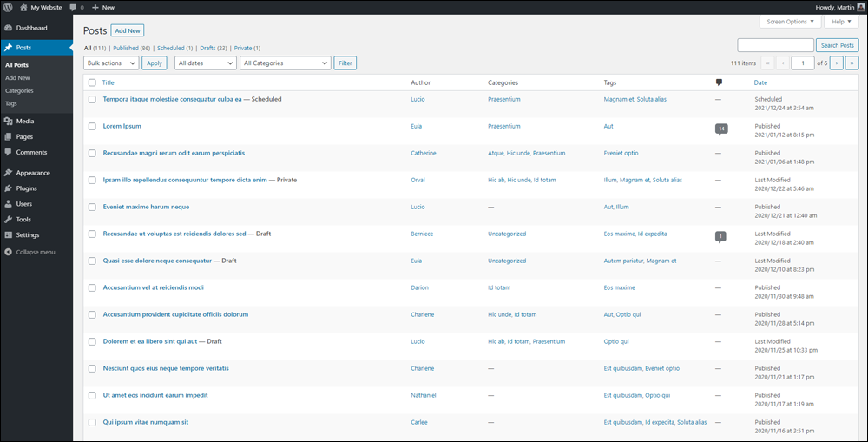Tick checkbox for Quasi esse dolore post

point(92,261)
